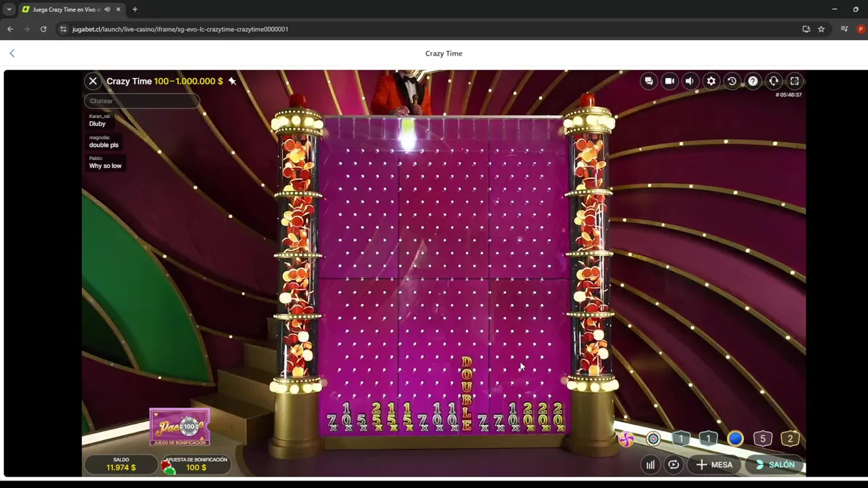Viewport: 868px width, 488px height.
Task: Contact support via the headset icon
Action: coord(774,81)
